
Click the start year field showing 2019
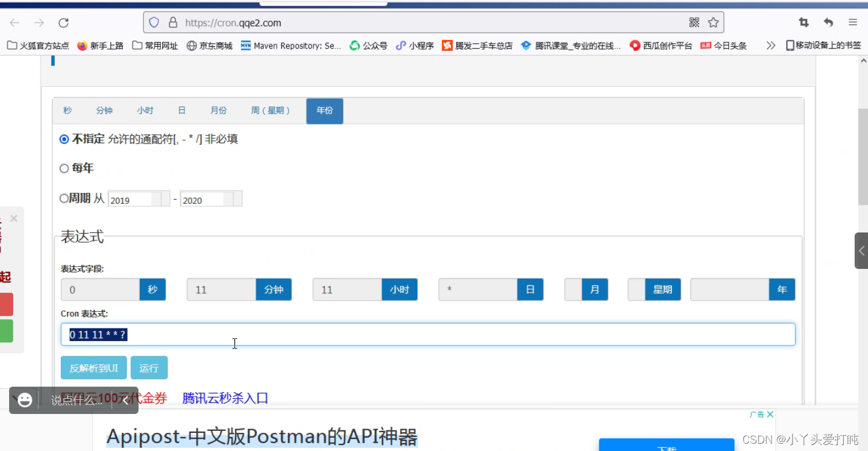pyautogui.click(x=139, y=198)
